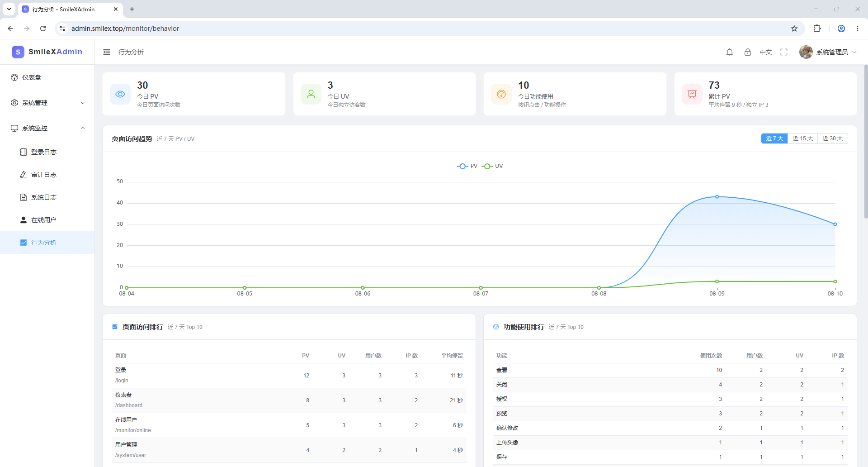Reload the page in browser

[43, 29]
